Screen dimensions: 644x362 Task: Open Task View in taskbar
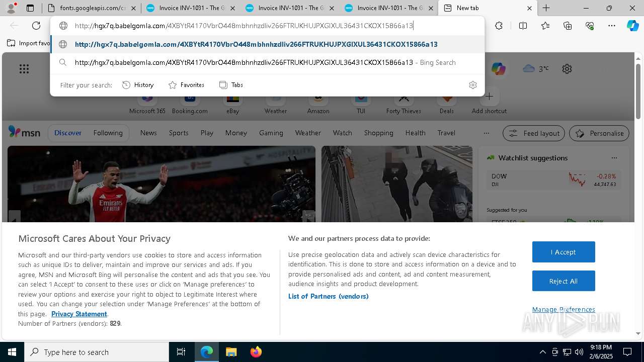(x=181, y=352)
